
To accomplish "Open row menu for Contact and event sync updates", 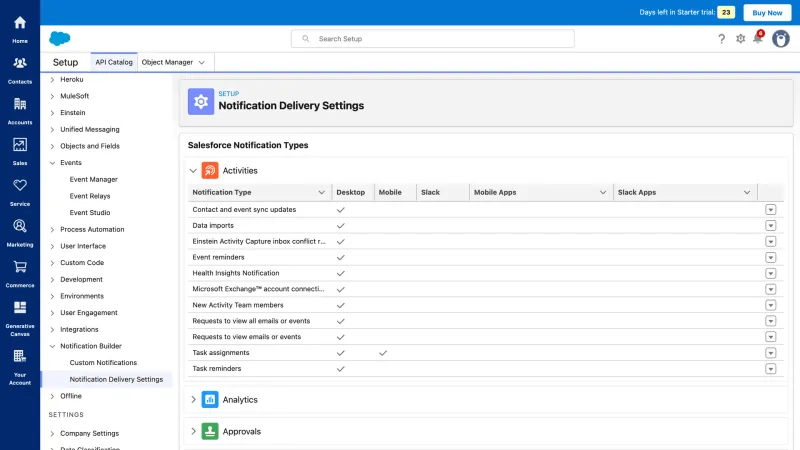I will (770, 210).
